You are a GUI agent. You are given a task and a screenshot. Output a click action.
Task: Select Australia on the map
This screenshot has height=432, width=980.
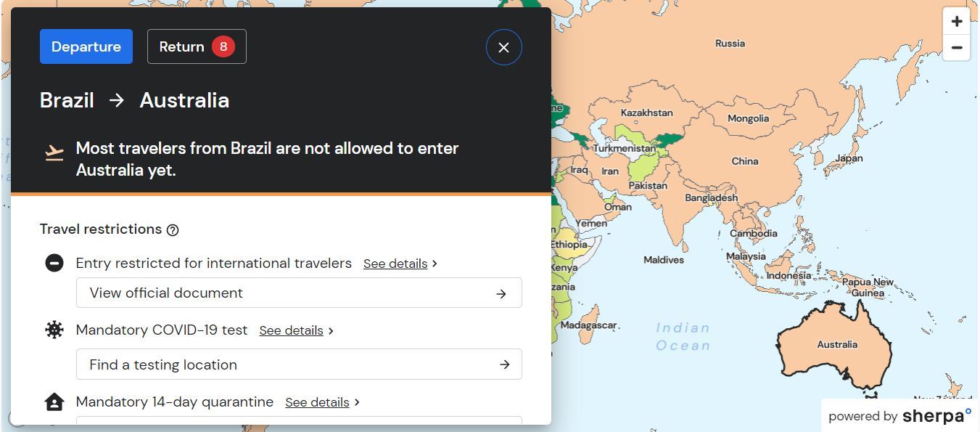(837, 345)
